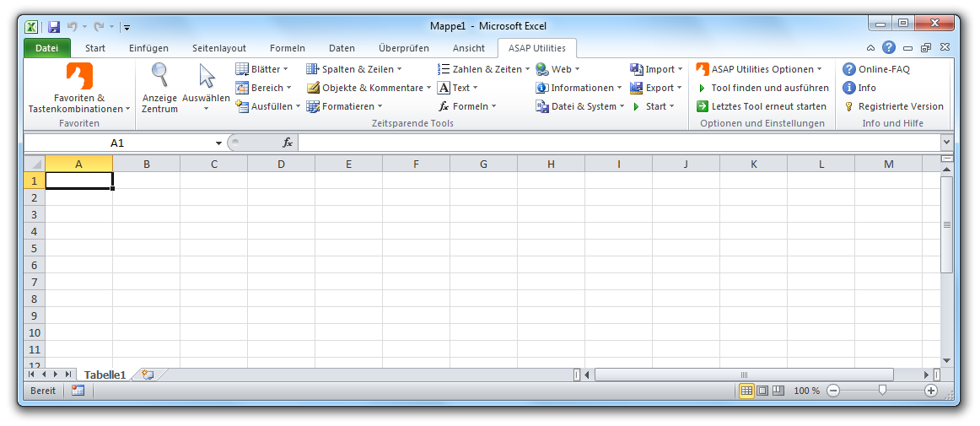Open the Informationen tools menu

point(579,88)
